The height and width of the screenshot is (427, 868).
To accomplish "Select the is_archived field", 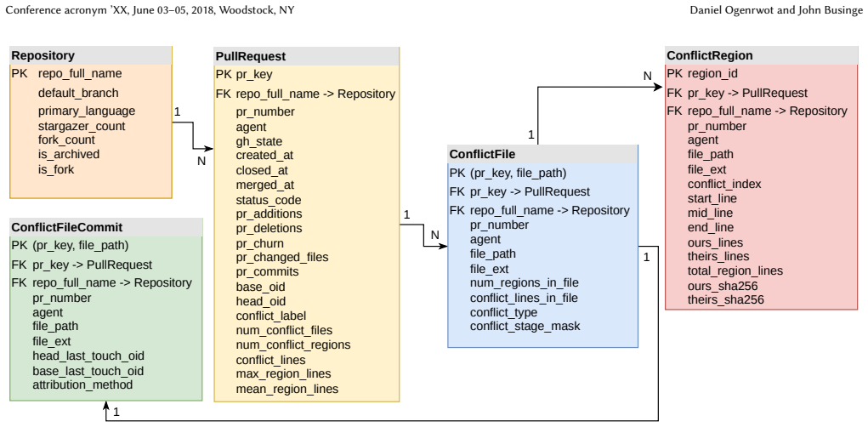I will click(69, 155).
